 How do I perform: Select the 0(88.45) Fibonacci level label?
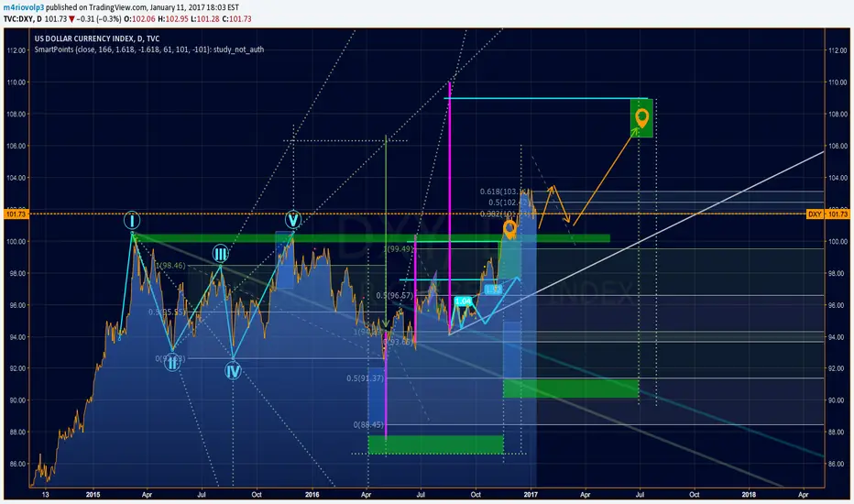tap(368, 424)
